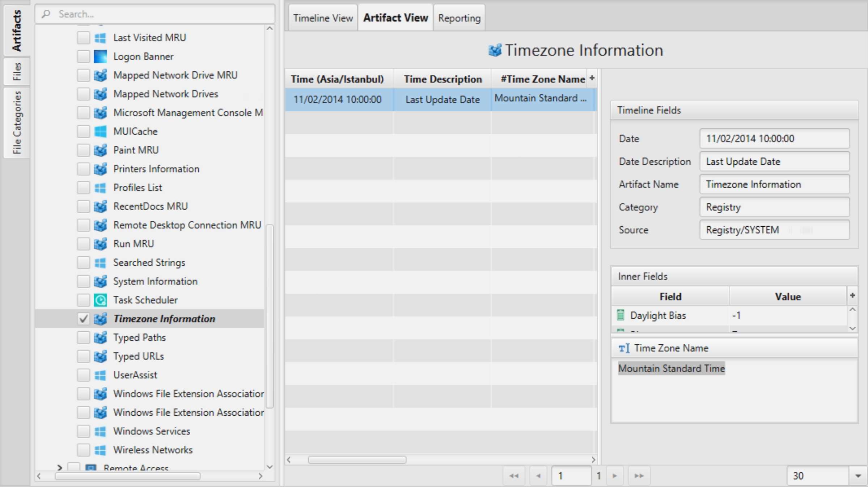Click the Task Scheduler clock icon
This screenshot has width=868, height=487.
[x=100, y=300]
